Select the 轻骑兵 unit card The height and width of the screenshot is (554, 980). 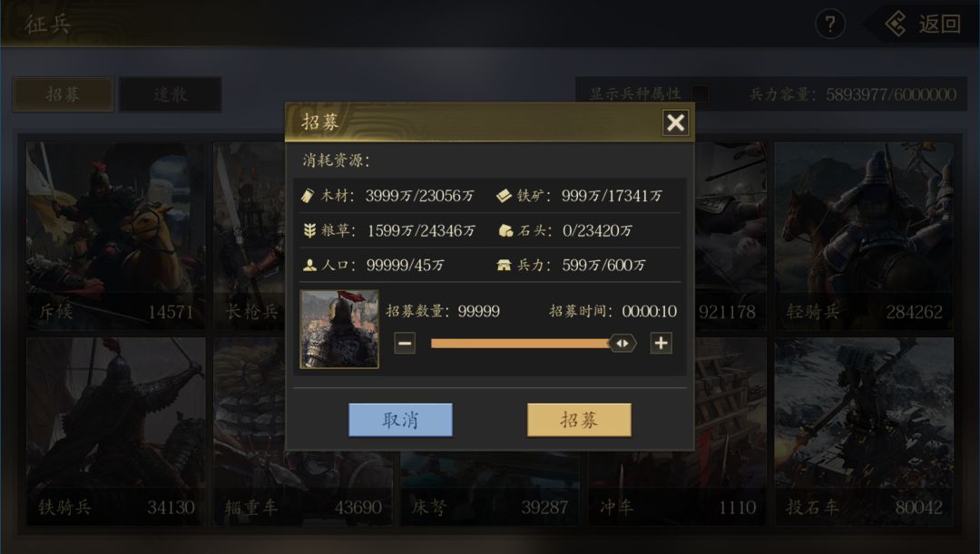tap(865, 236)
